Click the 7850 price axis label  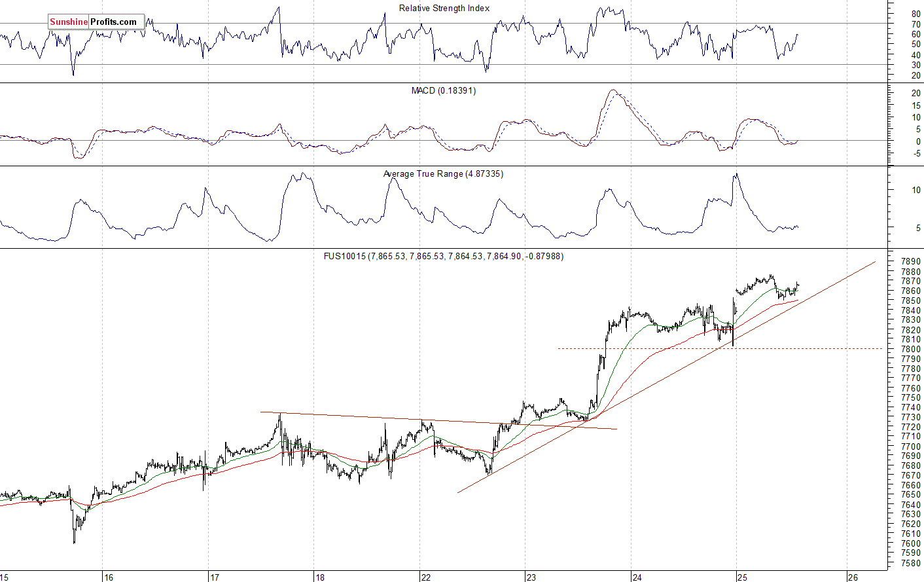(911, 301)
